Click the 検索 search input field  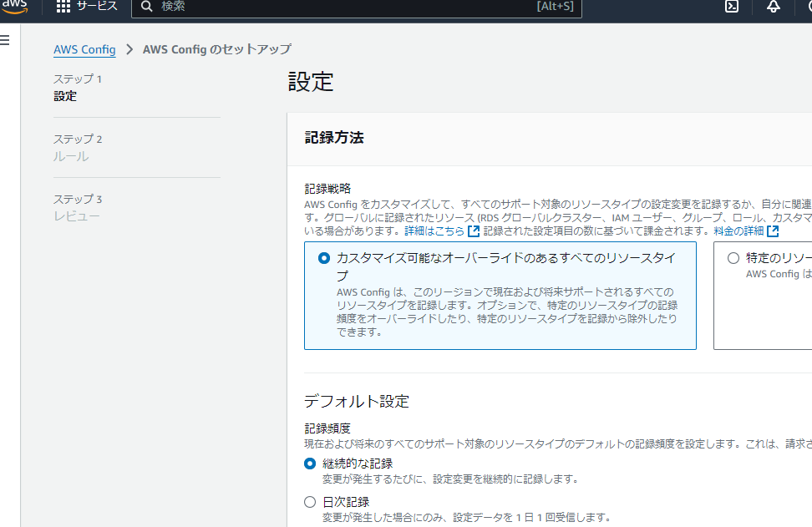pyautogui.click(x=356, y=7)
